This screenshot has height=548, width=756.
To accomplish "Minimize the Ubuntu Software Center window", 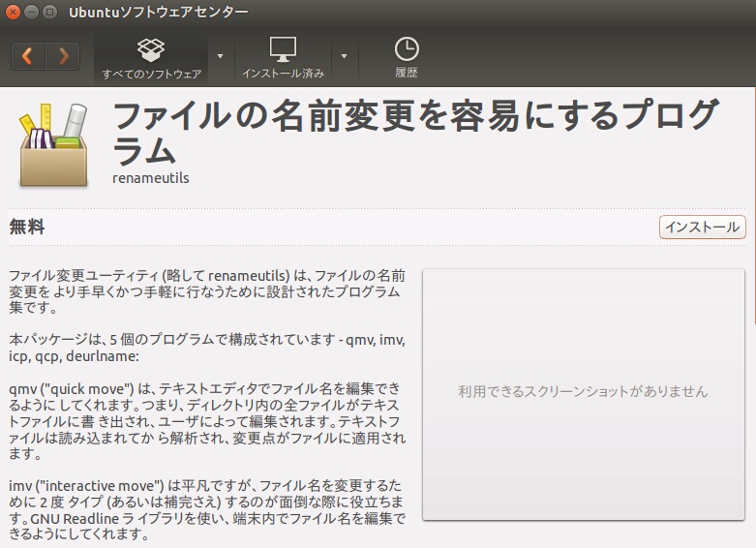I will (31, 12).
